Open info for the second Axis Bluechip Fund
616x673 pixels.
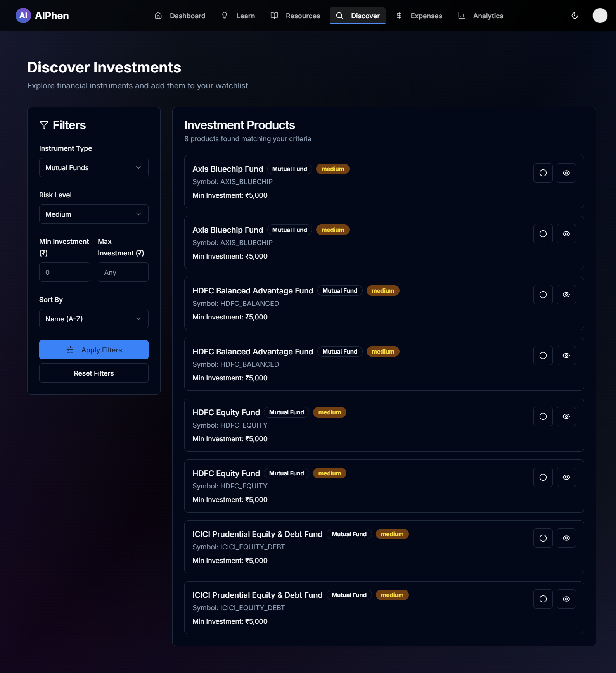pyautogui.click(x=543, y=234)
